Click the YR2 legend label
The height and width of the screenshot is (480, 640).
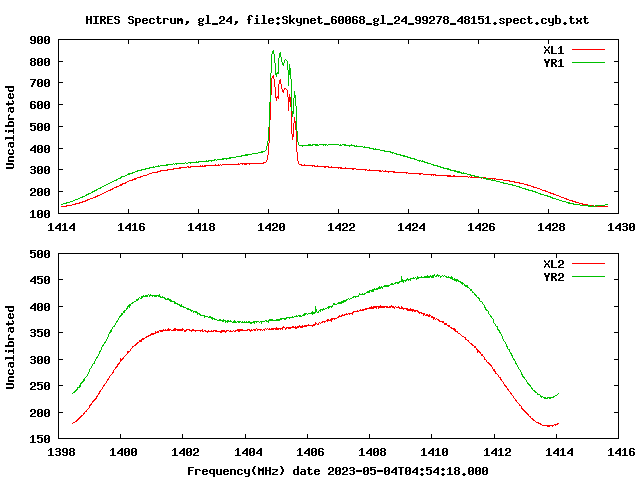point(553,277)
